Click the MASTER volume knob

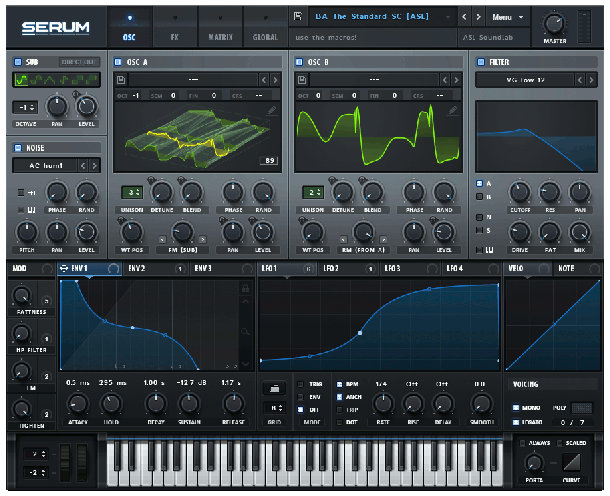tap(554, 24)
